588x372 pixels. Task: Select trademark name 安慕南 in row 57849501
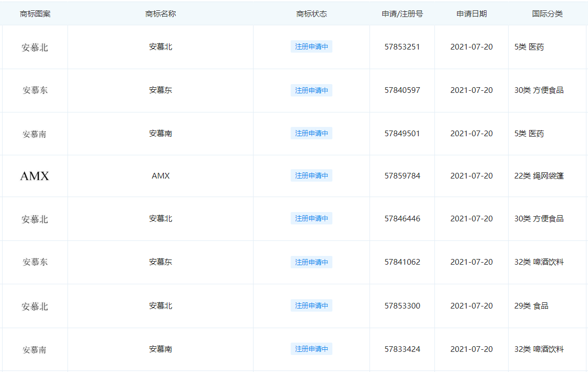point(160,133)
